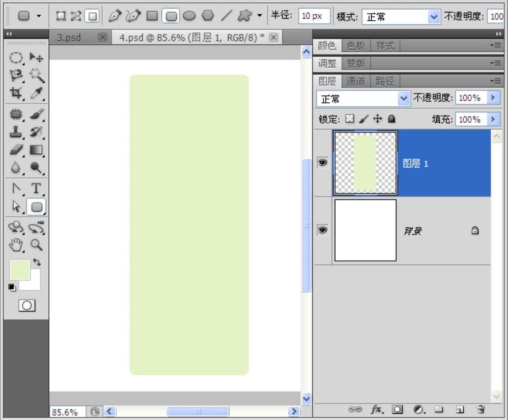Switch to the 通道 panel tab
This screenshot has height=420, width=508.
[356, 81]
